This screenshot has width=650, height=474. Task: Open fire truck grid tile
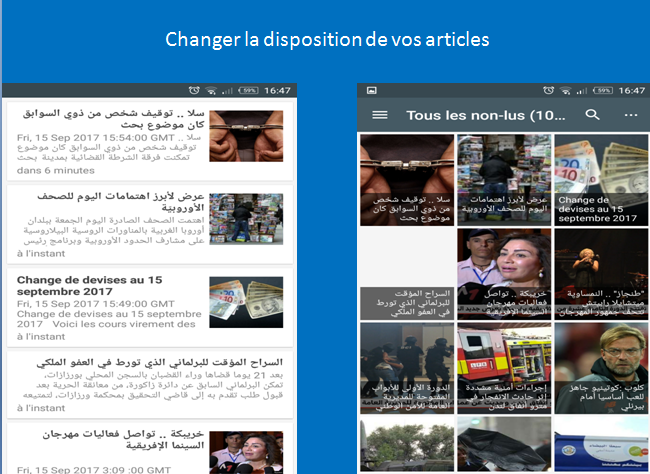(504, 368)
